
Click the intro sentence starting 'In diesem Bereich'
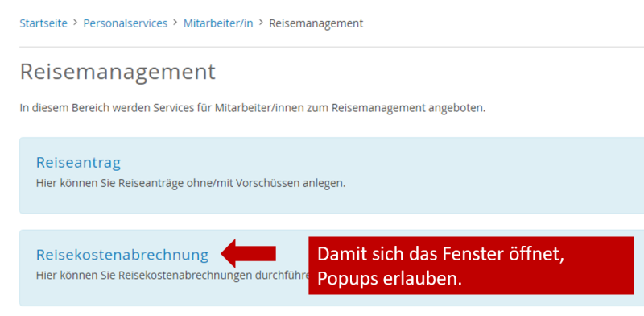[x=253, y=109]
